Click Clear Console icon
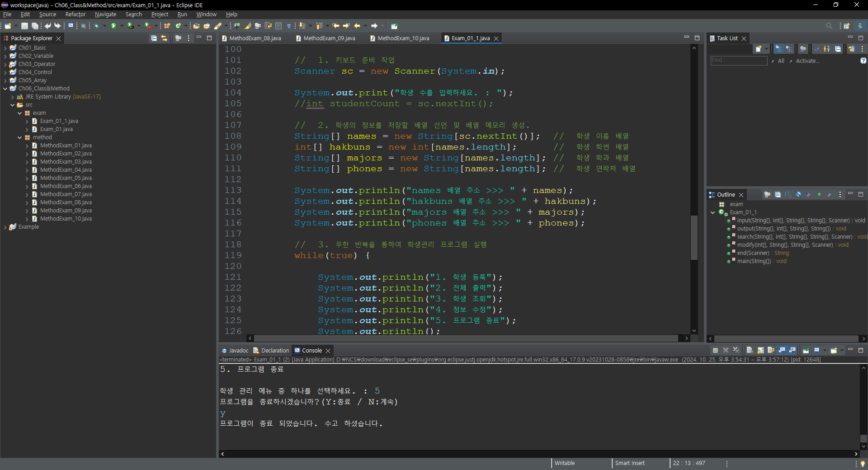This screenshot has height=470, width=868. pyautogui.click(x=750, y=350)
